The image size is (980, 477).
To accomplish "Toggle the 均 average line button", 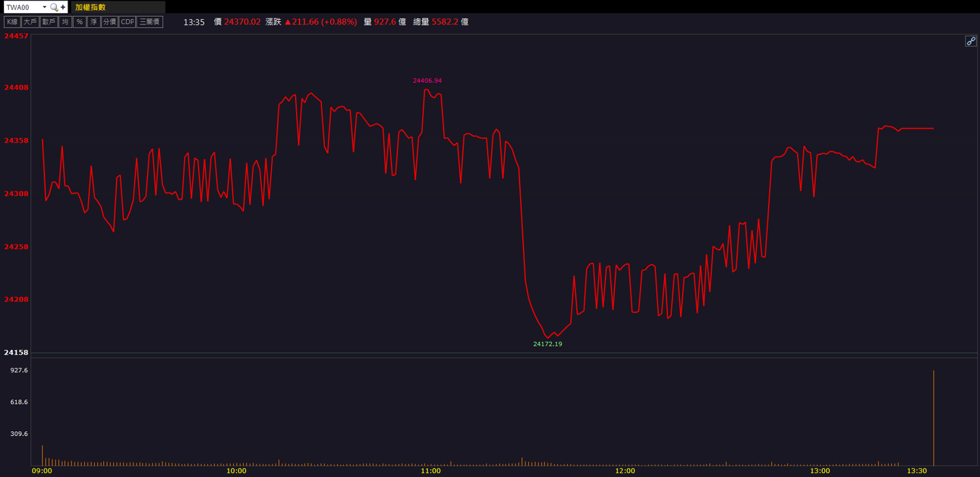I will [x=65, y=22].
